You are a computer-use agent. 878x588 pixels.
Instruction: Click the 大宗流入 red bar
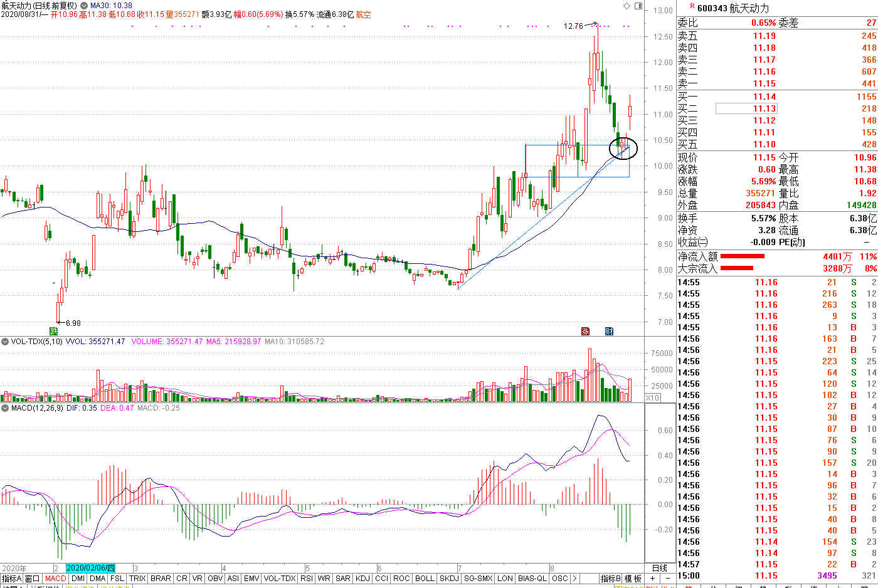click(x=737, y=268)
